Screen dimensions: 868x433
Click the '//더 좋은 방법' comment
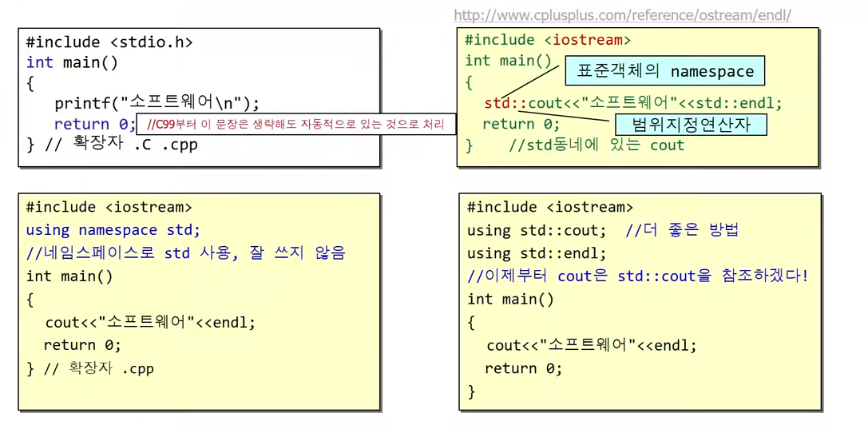tap(682, 230)
